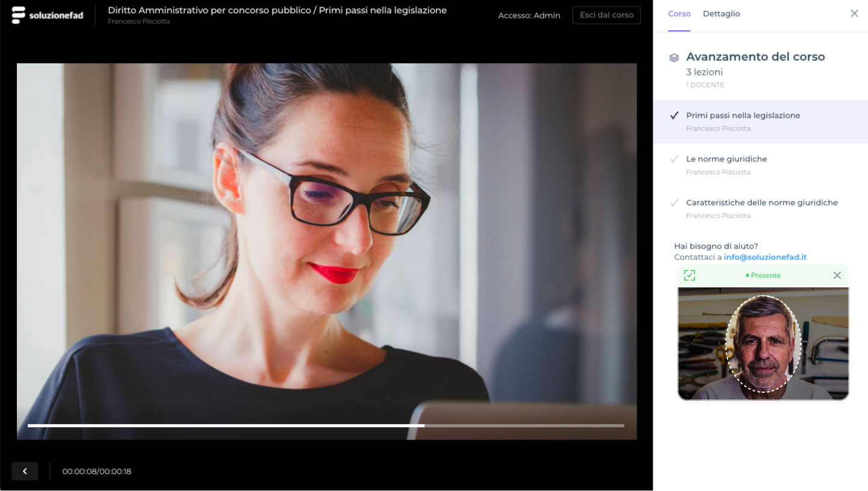Screen dimensions: 868x491
Task: Close the course side panel
Action: click(854, 13)
